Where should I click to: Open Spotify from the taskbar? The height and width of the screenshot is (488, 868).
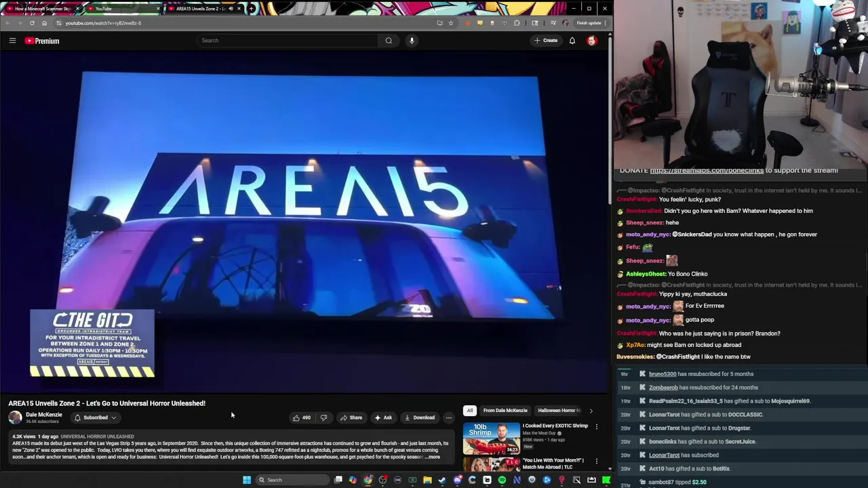click(x=502, y=480)
